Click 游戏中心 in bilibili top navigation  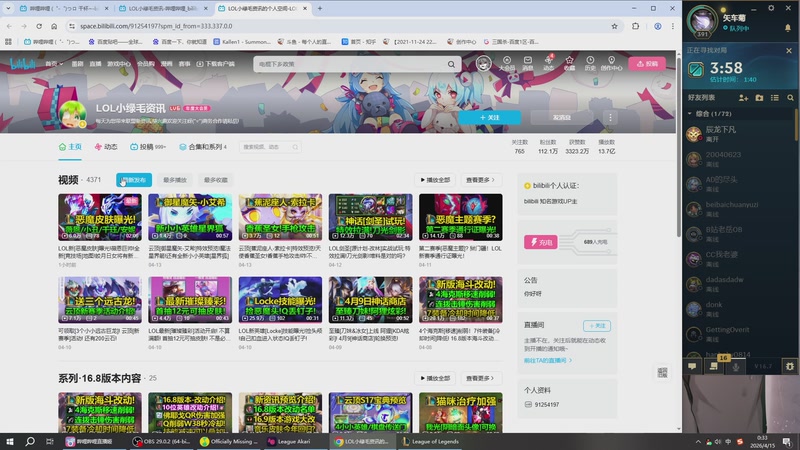[118, 64]
